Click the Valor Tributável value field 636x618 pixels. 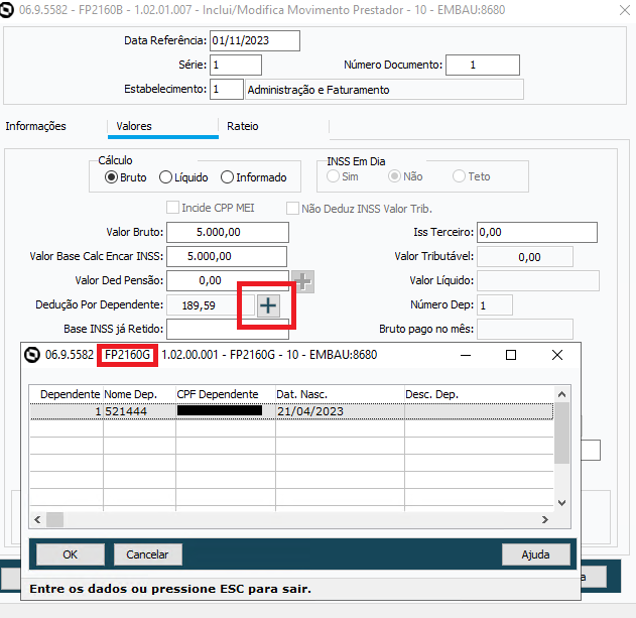coord(525,257)
